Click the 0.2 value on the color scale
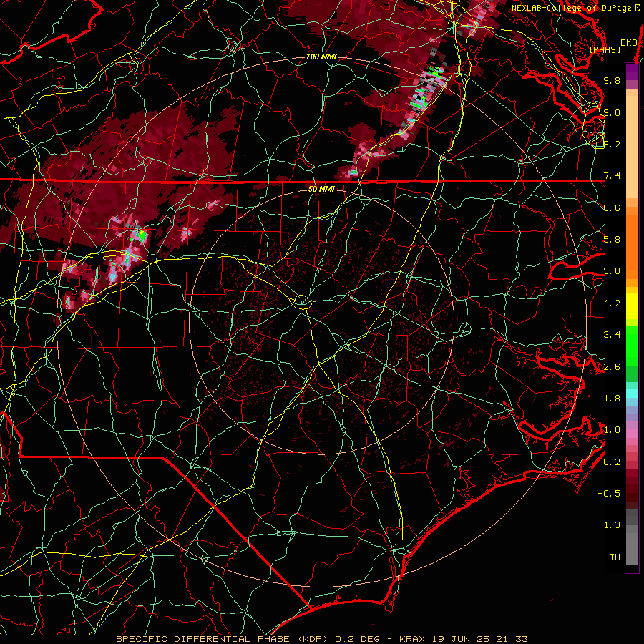 (612, 462)
